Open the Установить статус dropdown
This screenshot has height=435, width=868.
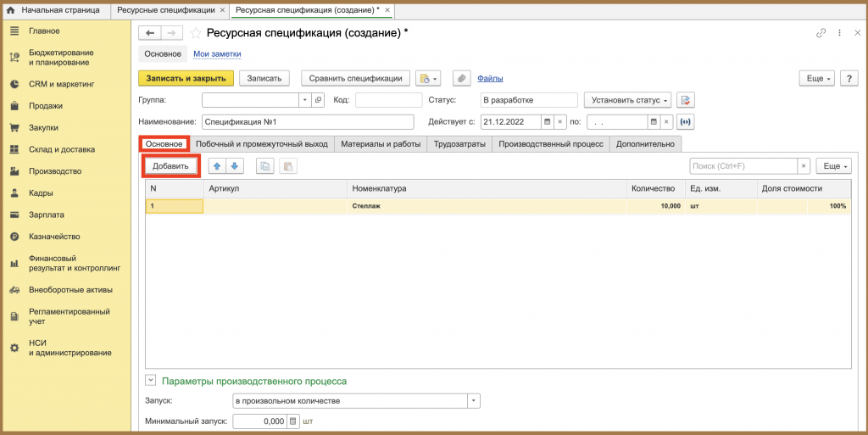[628, 100]
